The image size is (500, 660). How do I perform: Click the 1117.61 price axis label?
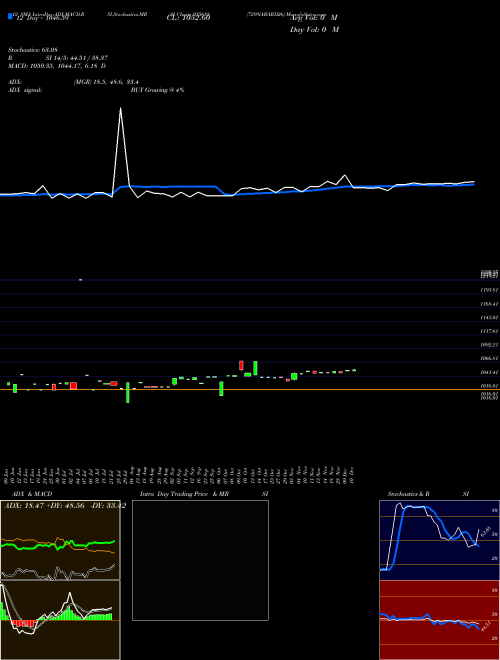point(489,331)
